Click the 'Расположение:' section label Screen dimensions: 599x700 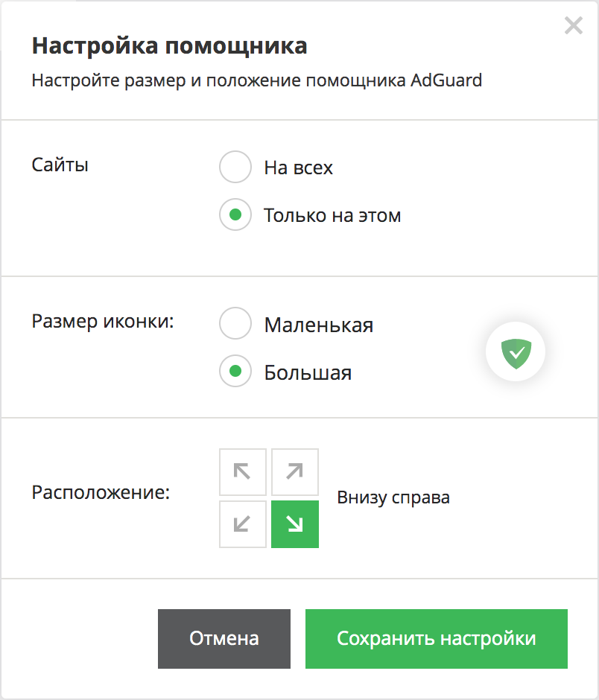[x=101, y=493]
